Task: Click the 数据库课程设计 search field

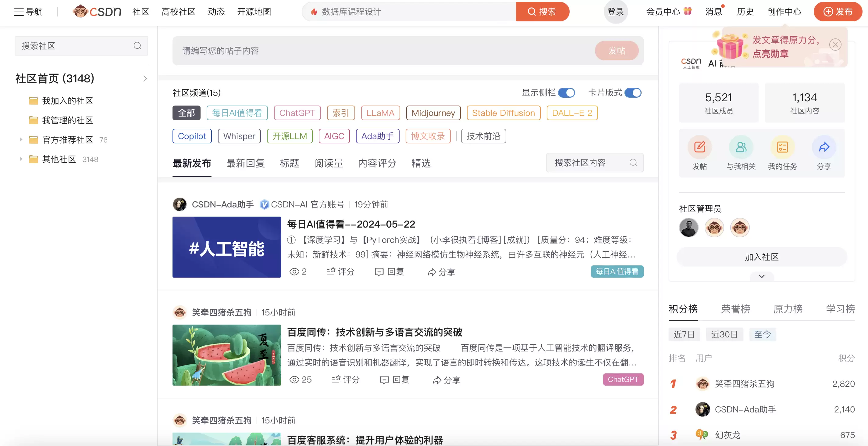Action: tap(409, 12)
